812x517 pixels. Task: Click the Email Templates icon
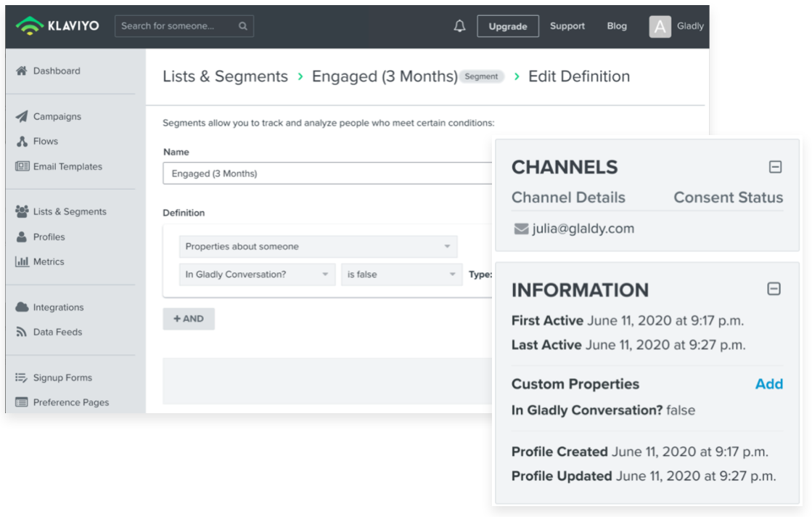tap(22, 166)
